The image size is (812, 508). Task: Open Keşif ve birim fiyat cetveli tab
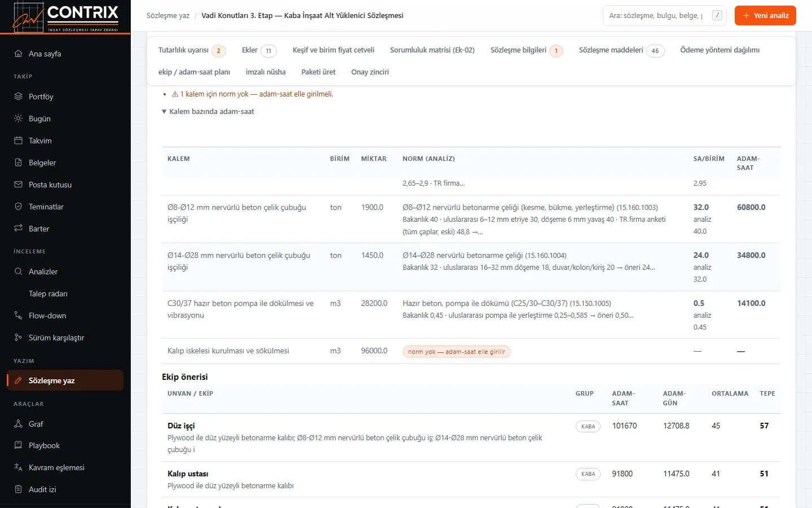click(x=333, y=50)
